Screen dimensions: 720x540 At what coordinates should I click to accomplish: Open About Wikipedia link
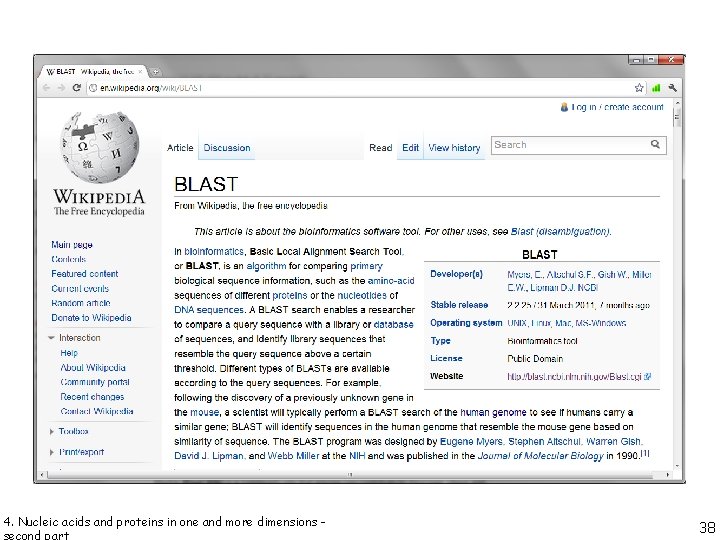pos(93,368)
